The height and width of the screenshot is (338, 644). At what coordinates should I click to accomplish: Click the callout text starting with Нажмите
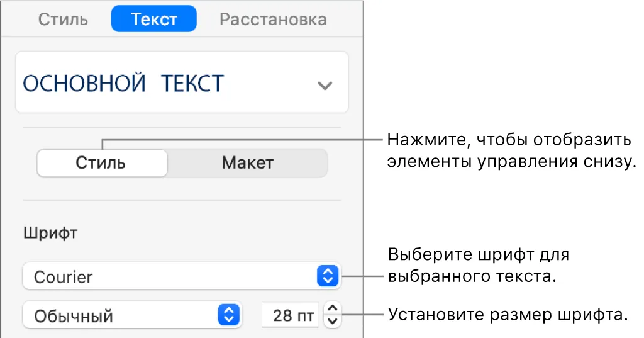(x=511, y=150)
